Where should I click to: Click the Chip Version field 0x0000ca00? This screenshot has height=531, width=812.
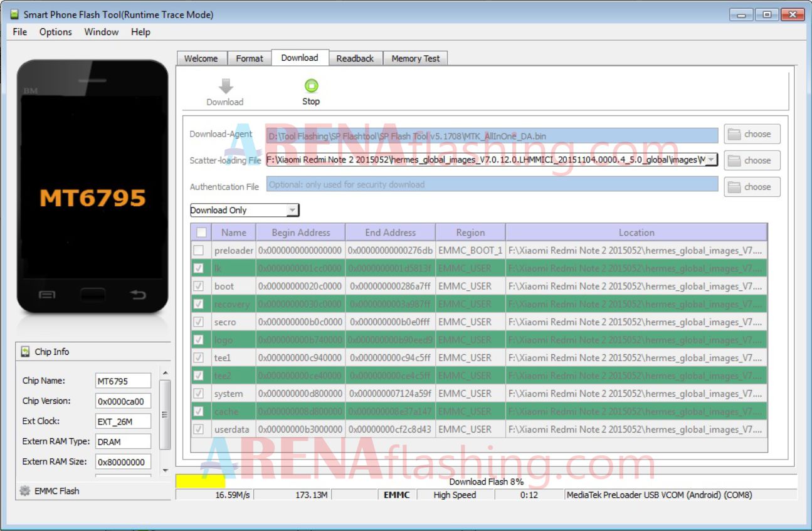click(123, 401)
